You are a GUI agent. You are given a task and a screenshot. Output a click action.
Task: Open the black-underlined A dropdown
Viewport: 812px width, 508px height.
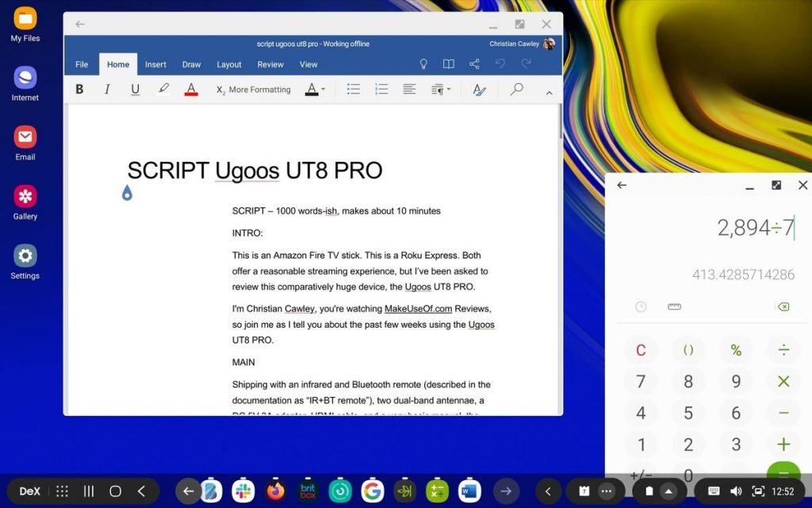pyautogui.click(x=315, y=89)
